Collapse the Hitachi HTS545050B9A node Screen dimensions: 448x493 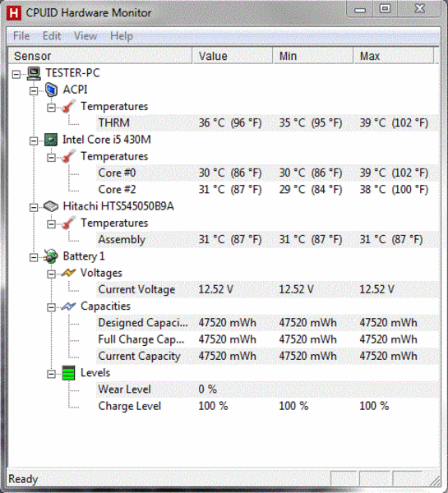tap(34, 208)
